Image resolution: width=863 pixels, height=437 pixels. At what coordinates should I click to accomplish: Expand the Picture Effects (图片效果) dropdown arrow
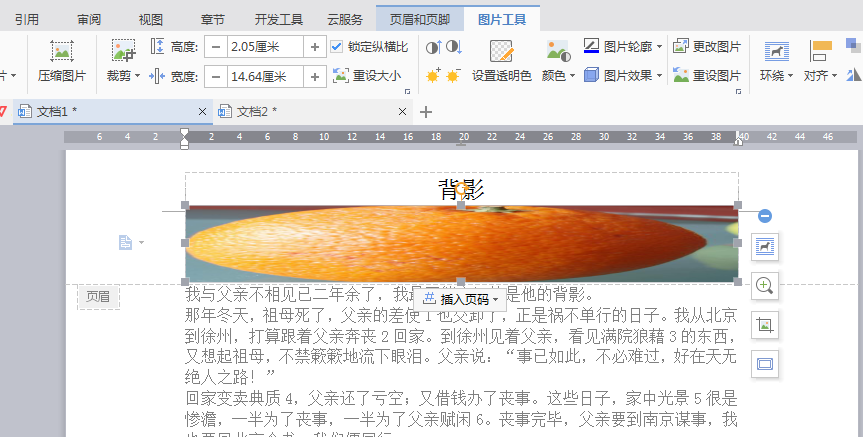coord(659,75)
